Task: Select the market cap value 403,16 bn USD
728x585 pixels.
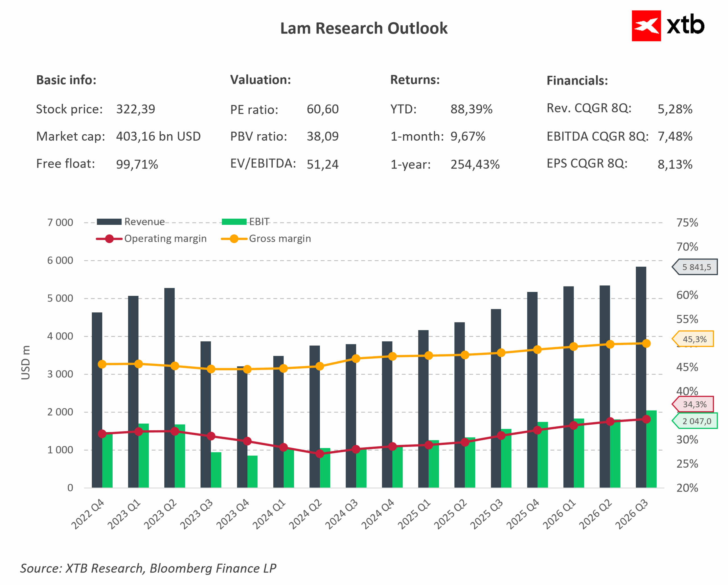Action: pyautogui.click(x=158, y=136)
